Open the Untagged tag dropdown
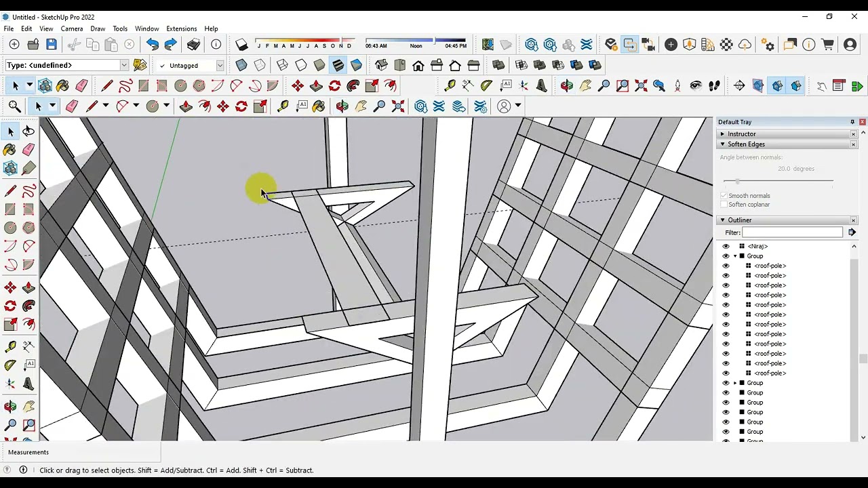This screenshot has height=488, width=868. (x=220, y=66)
